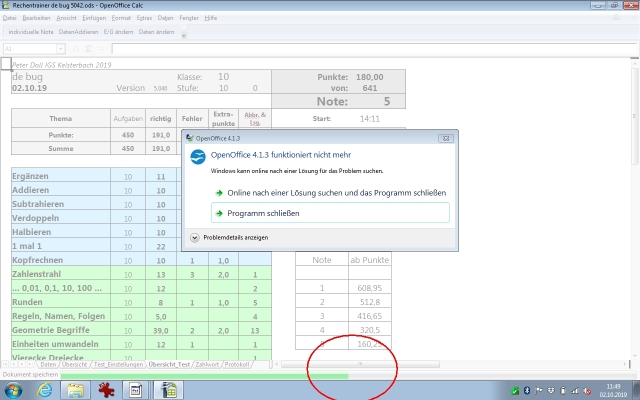The height and width of the screenshot is (400, 640).
Task: Click the Function equals icon
Action: click(x=101, y=49)
